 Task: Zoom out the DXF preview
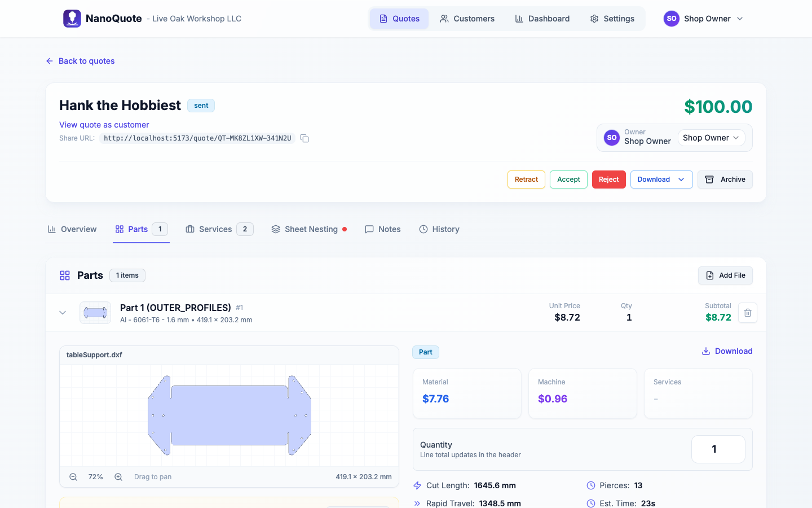[73, 477]
